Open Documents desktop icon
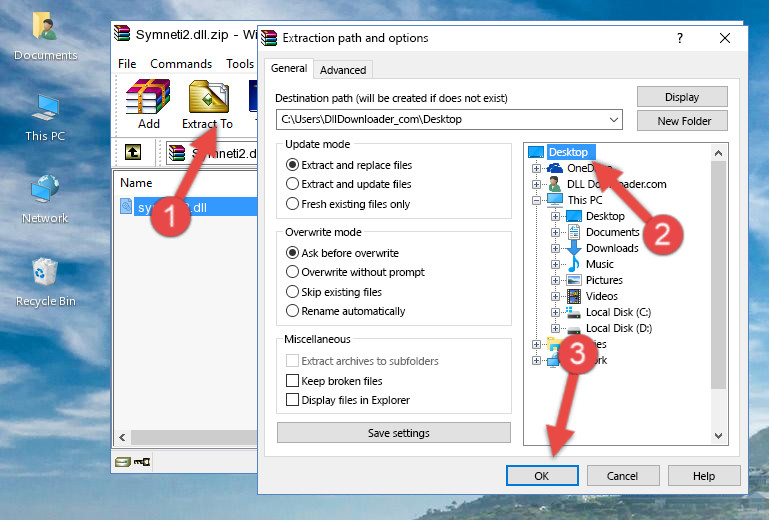 tap(45, 36)
